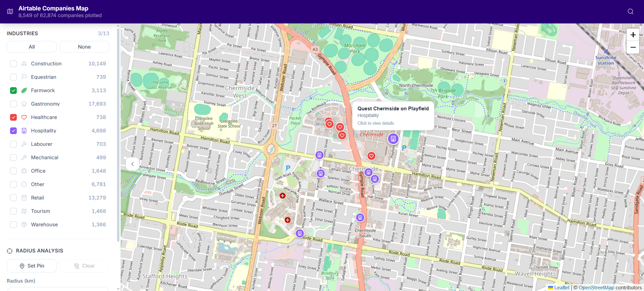Collapse the sidebar with the left chevron
644x291 pixels.
[x=132, y=164]
